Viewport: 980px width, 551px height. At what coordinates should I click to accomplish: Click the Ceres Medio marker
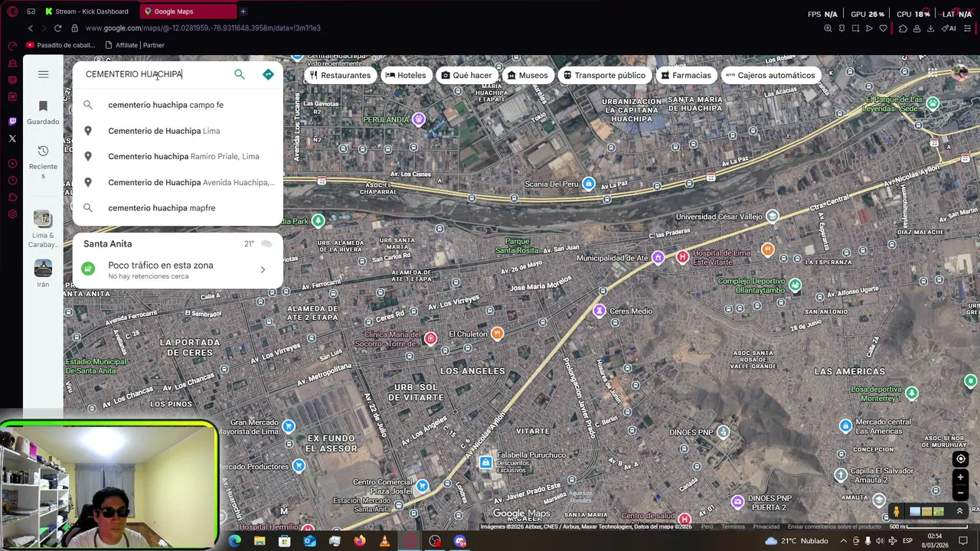click(599, 311)
